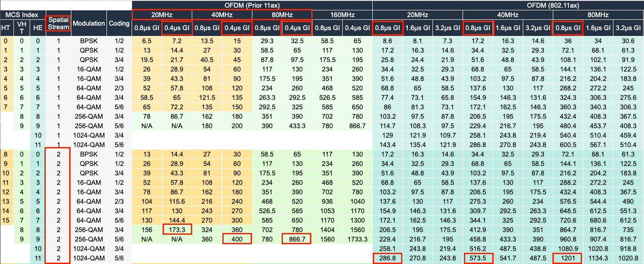This screenshot has width=644, height=264.
Task: Select the 1080.9 data rate cell
Action: [568, 248]
